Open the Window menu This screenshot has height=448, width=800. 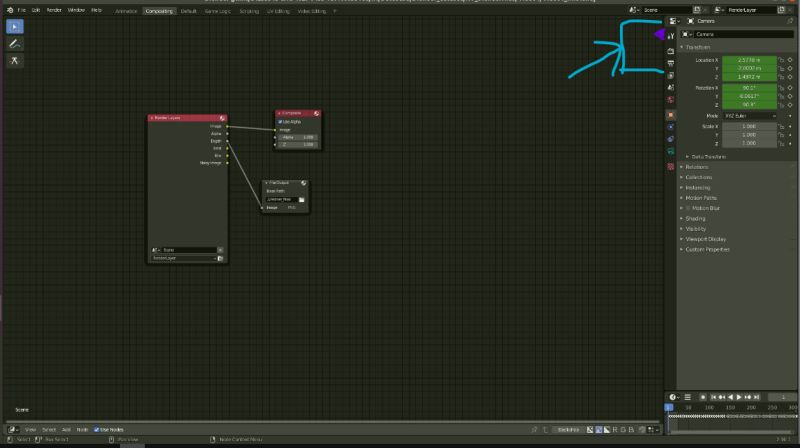coord(76,10)
